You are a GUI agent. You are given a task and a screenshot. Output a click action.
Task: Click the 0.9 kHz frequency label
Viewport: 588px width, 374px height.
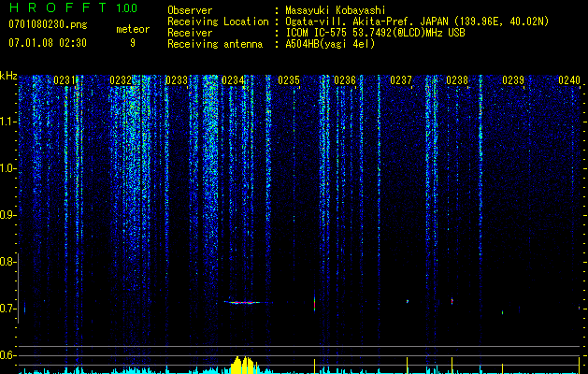[7, 215]
